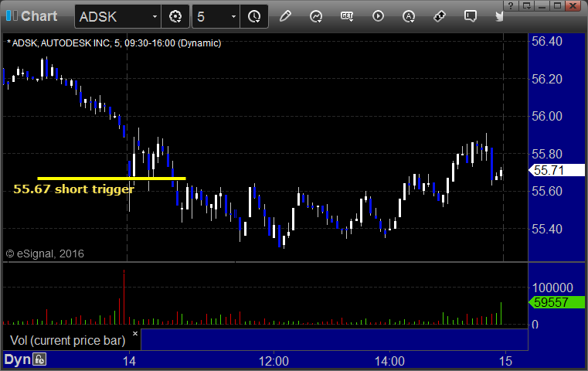Select the yellow short trigger line
Screen dimensions: 588x371
111,179
